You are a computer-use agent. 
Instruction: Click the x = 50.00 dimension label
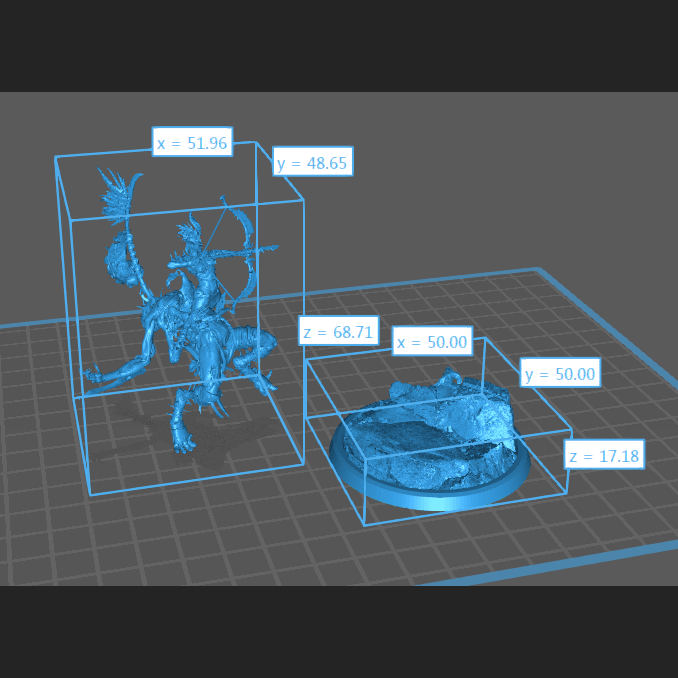431,342
